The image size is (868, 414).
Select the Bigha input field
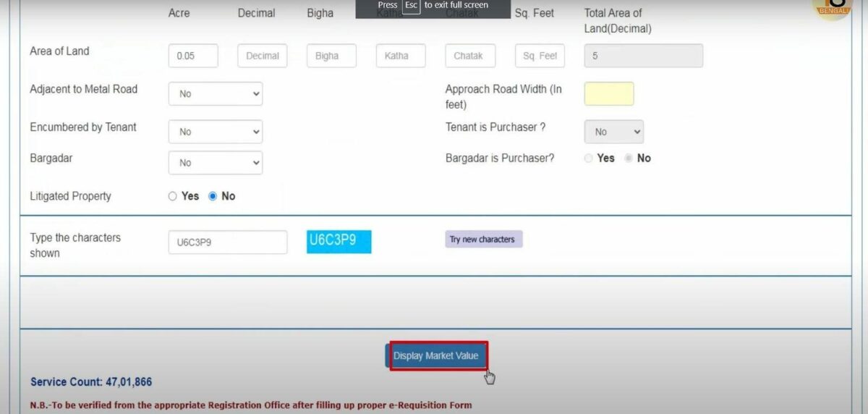point(331,56)
